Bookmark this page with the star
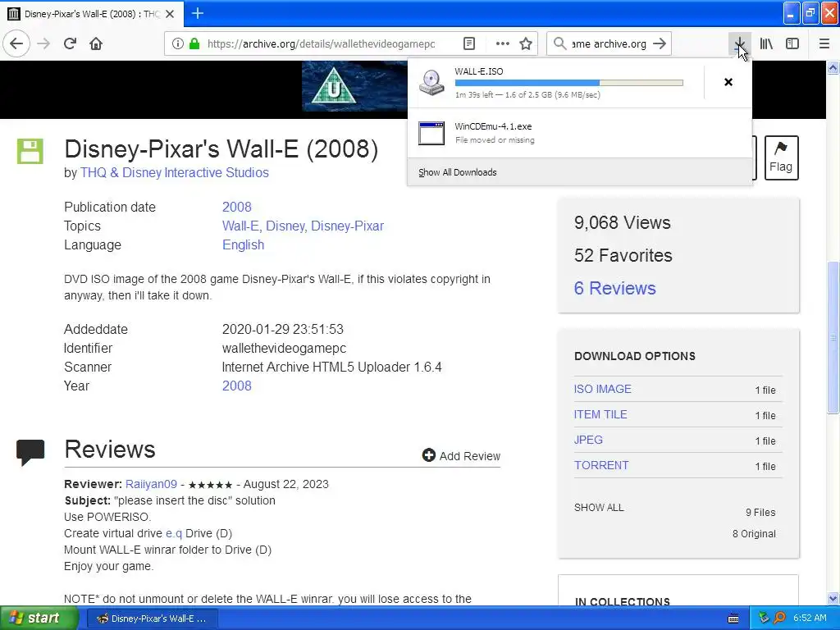This screenshot has width=840, height=630. (526, 43)
